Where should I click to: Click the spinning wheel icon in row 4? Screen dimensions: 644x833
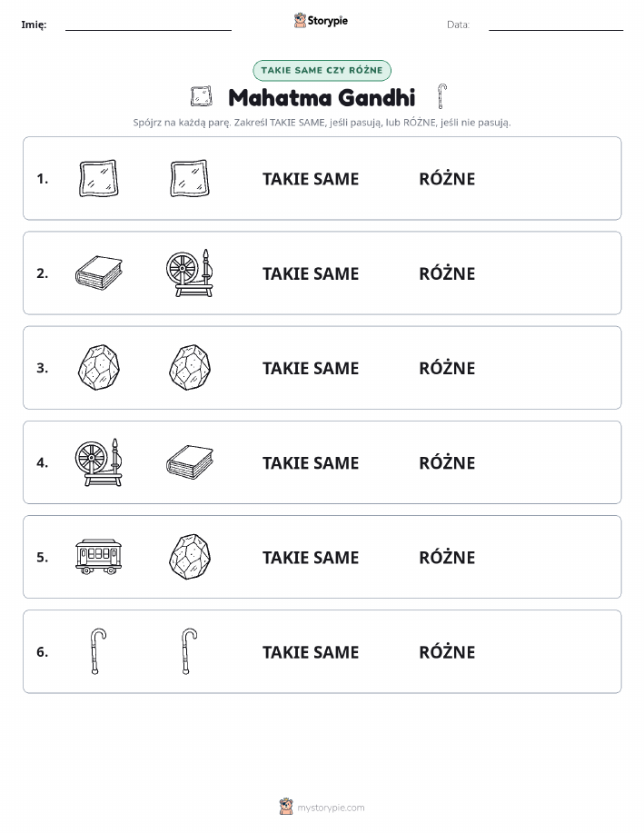click(x=99, y=462)
